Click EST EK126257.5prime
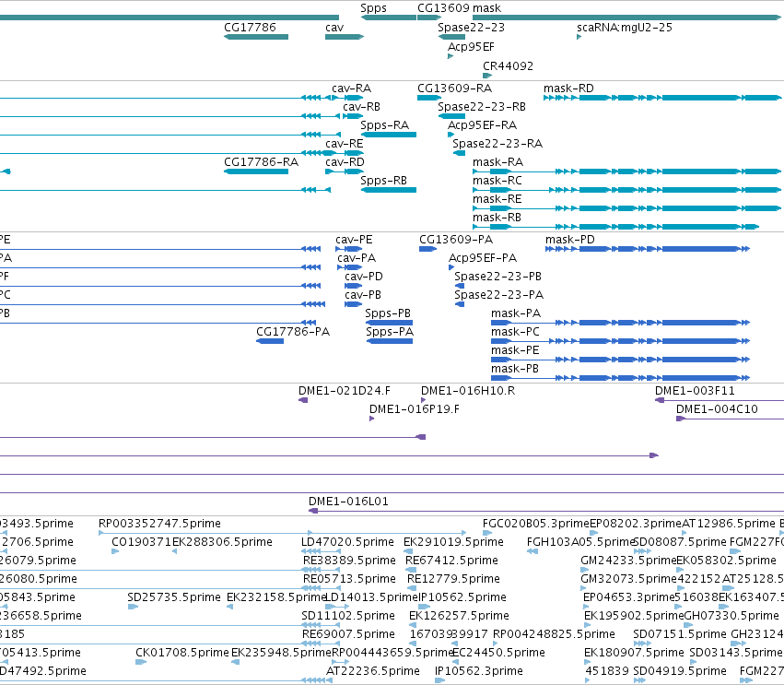 click(459, 616)
